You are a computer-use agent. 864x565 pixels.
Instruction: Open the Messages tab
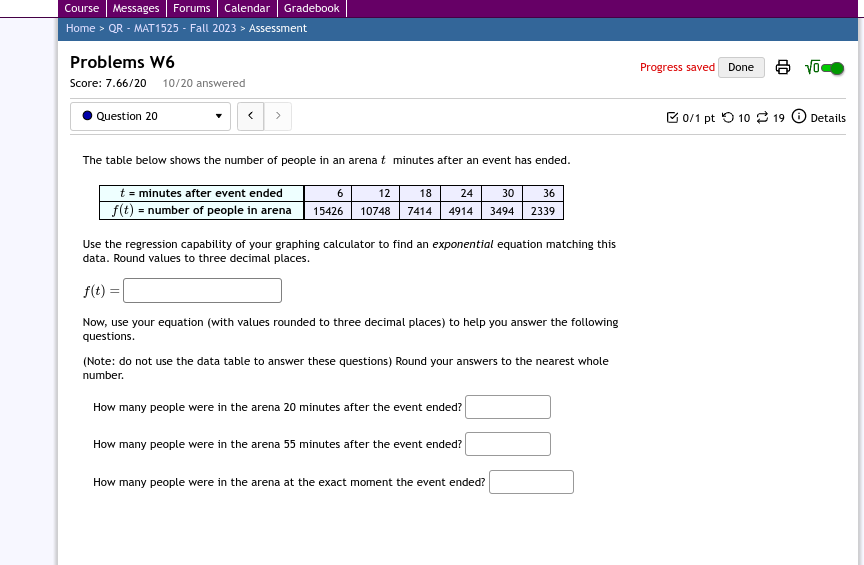(136, 8)
